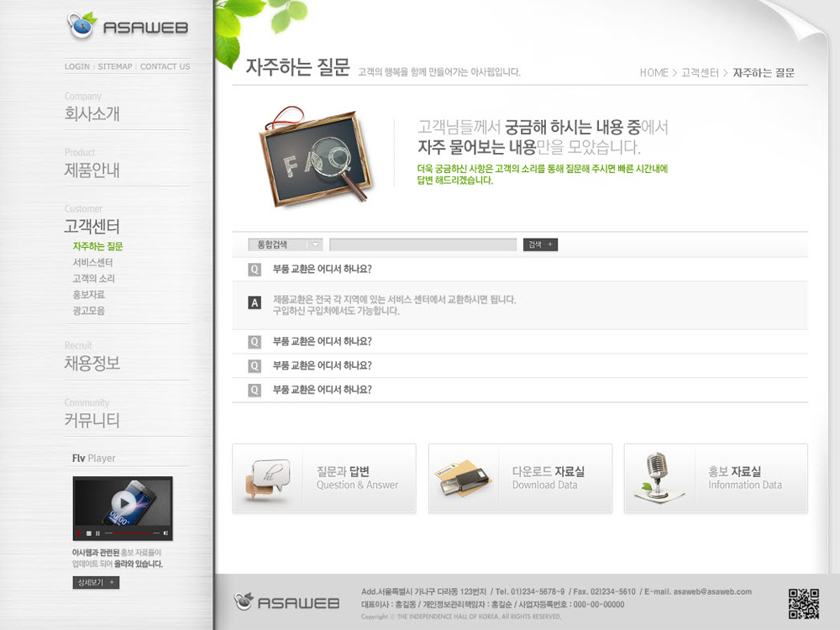Click the volume icon in Flv Player

pos(165,533)
